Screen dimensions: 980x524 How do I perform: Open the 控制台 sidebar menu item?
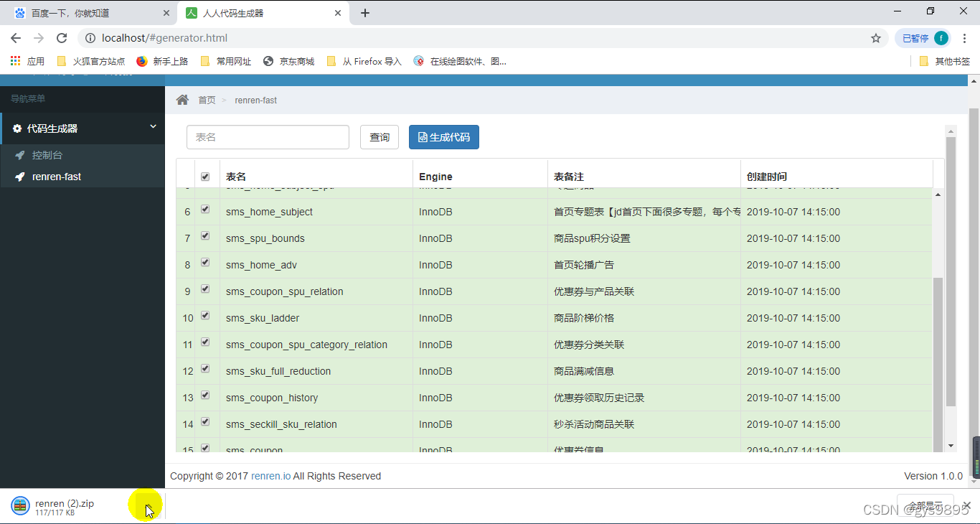pos(83,155)
